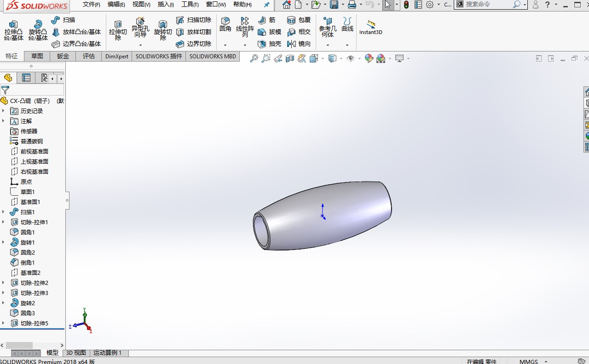Image resolution: width=589 pixels, height=364 pixels.
Task: Toggle the section view display
Action: (x=289, y=58)
